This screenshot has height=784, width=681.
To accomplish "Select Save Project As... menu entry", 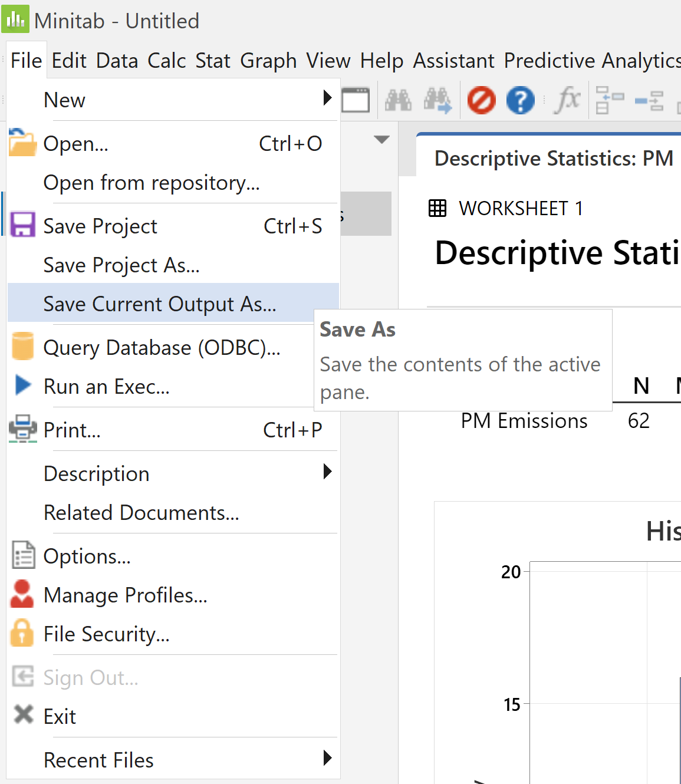I will click(x=173, y=265).
